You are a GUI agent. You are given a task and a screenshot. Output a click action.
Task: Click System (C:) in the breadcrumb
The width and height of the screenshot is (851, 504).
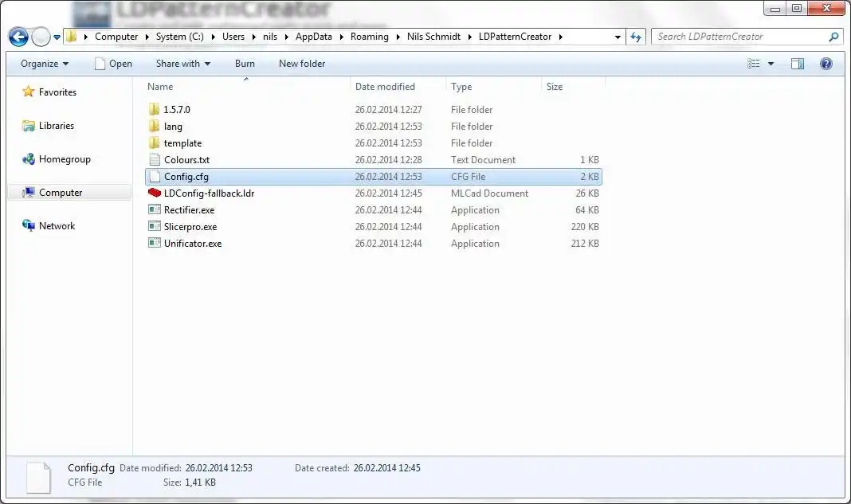[179, 37]
